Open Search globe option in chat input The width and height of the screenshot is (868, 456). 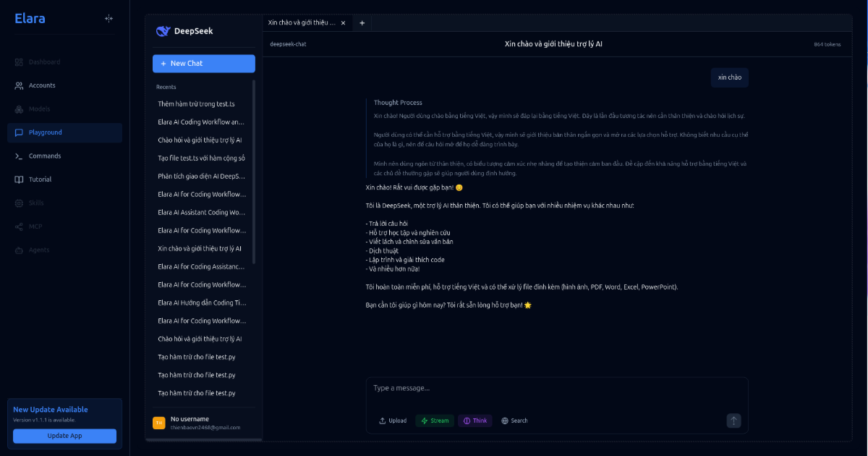(x=514, y=421)
